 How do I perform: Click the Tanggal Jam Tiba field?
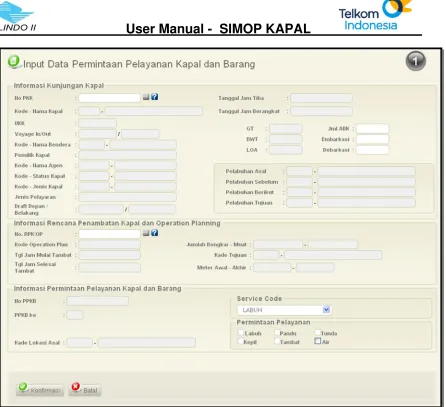pos(321,98)
